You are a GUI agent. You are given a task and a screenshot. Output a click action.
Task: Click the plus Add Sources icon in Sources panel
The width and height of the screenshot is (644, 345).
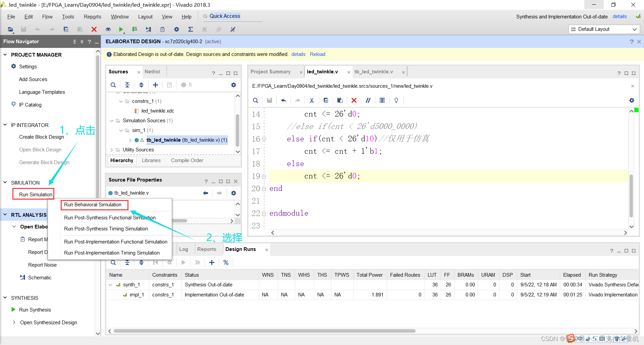click(x=155, y=85)
